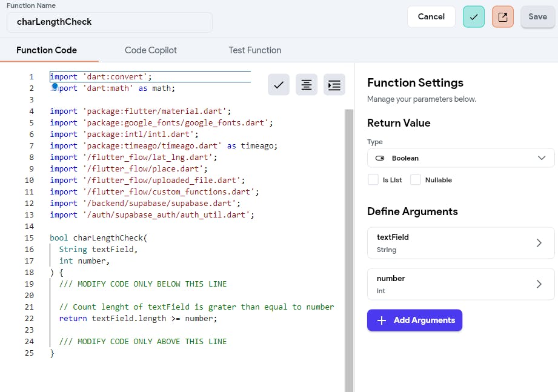Click the orange open-in-new-window icon
The width and height of the screenshot is (558, 392).
pyautogui.click(x=503, y=17)
